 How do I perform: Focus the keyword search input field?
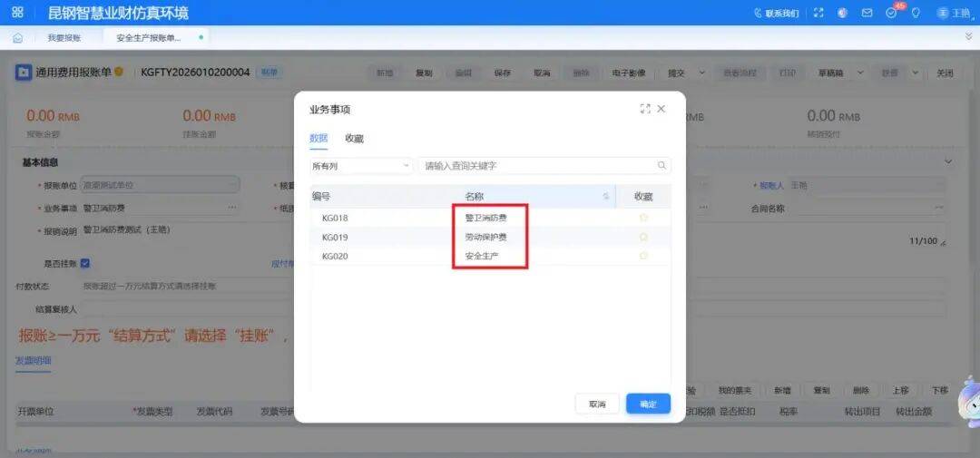(x=535, y=166)
